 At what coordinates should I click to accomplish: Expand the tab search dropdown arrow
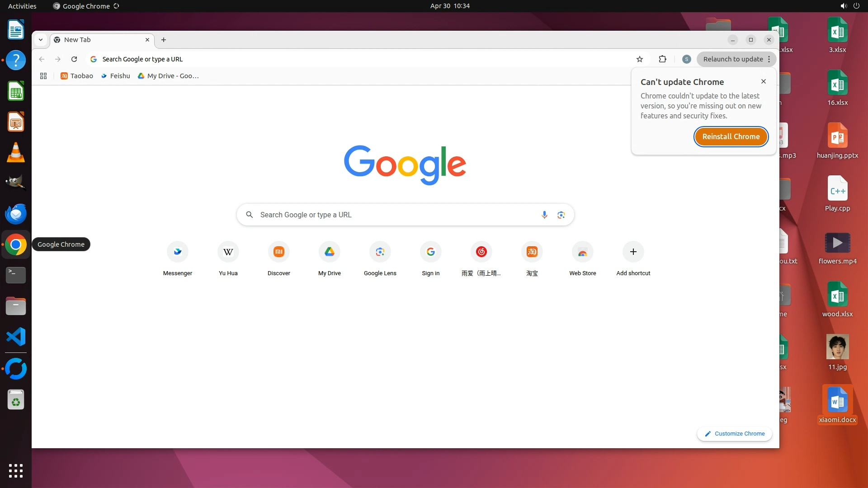pos(41,40)
